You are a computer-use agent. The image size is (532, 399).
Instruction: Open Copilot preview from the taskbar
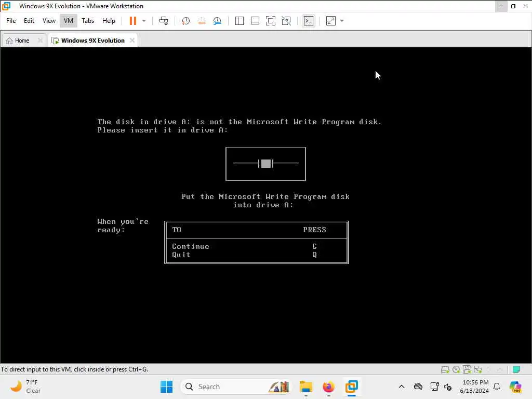515,387
